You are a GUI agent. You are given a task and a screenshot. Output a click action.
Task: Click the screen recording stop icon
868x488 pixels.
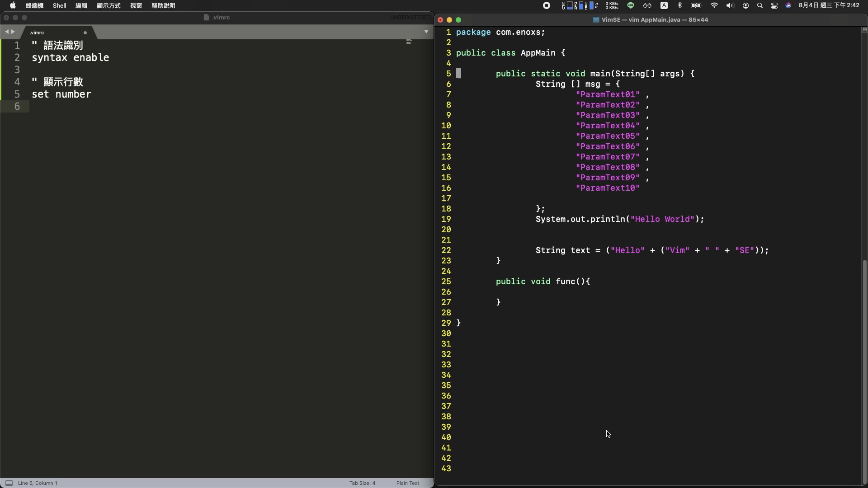click(547, 5)
